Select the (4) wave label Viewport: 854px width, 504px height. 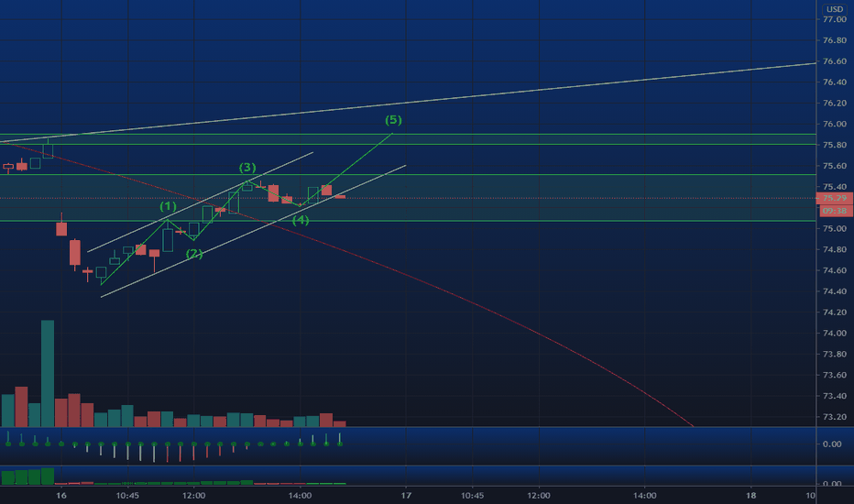coord(301,220)
